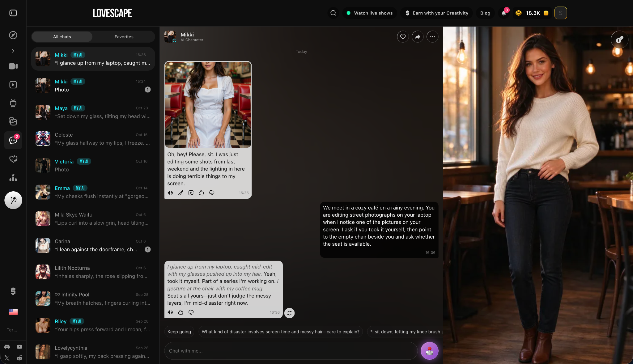Image resolution: width=633 pixels, height=364 pixels.
Task: Switch to Favorites tab
Action: (124, 37)
